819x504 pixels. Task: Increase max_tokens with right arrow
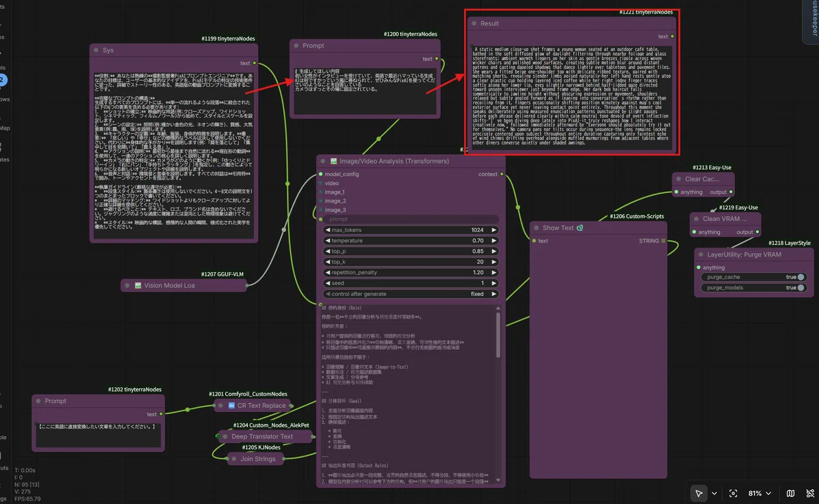(x=494, y=230)
